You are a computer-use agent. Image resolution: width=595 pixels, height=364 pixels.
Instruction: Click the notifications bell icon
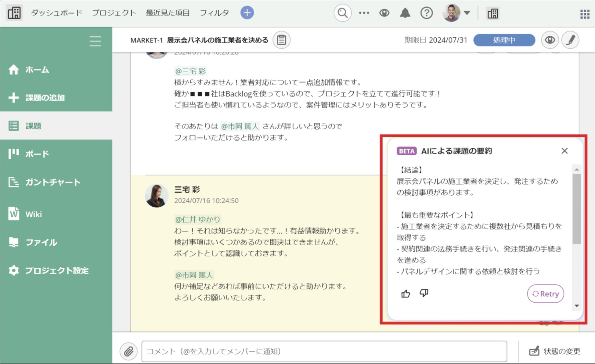[x=405, y=13]
